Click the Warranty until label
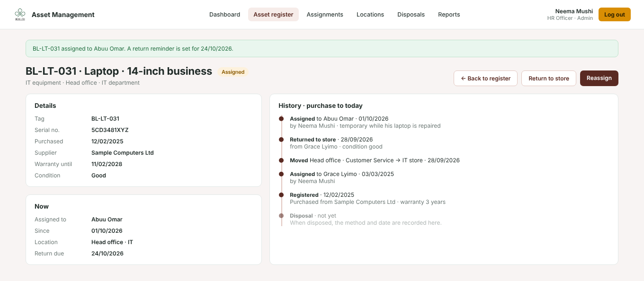The height and width of the screenshot is (281, 644). coord(53,164)
